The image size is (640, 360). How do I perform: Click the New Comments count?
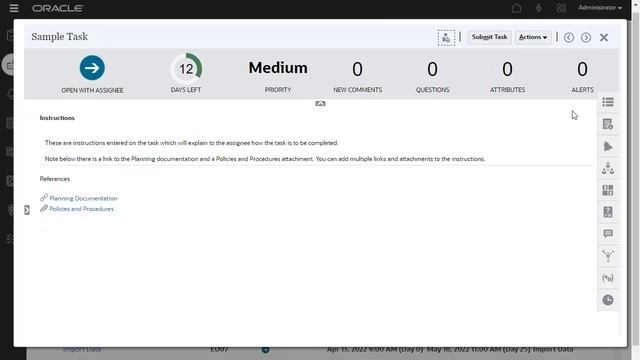click(x=357, y=69)
